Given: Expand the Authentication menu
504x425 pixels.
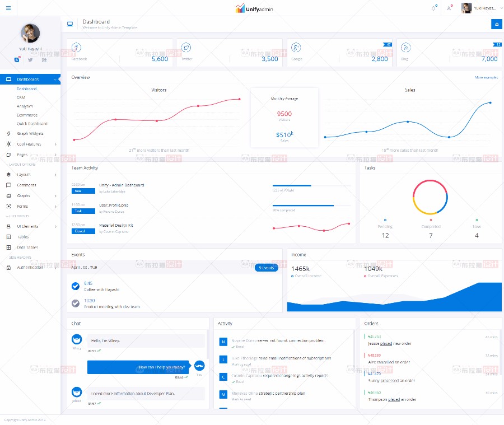Looking at the screenshot, I should point(30,268).
